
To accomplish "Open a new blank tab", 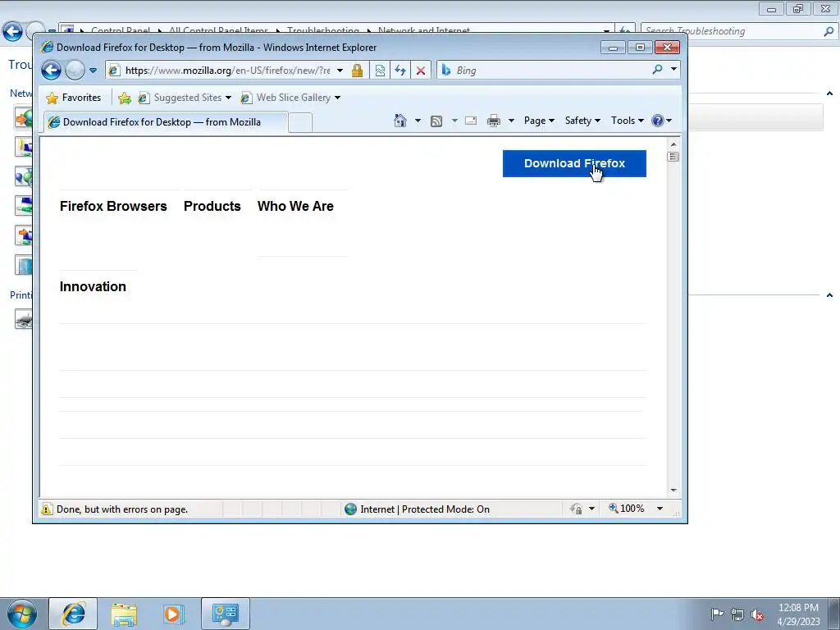I will [x=300, y=123].
